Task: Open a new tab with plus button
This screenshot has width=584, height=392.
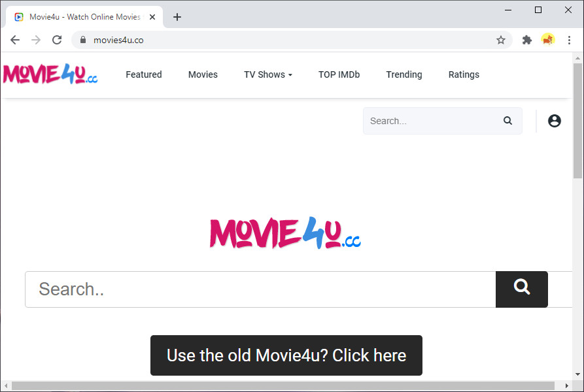Action: (x=177, y=17)
